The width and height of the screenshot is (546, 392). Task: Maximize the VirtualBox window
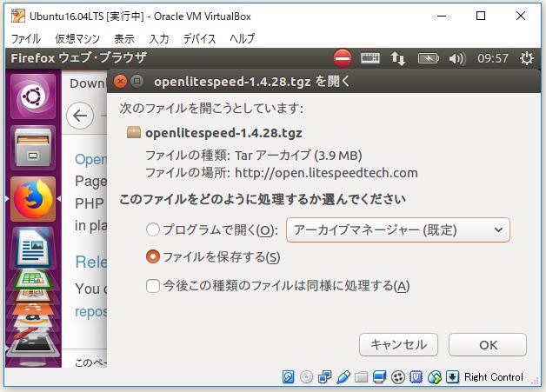pyautogui.click(x=481, y=16)
